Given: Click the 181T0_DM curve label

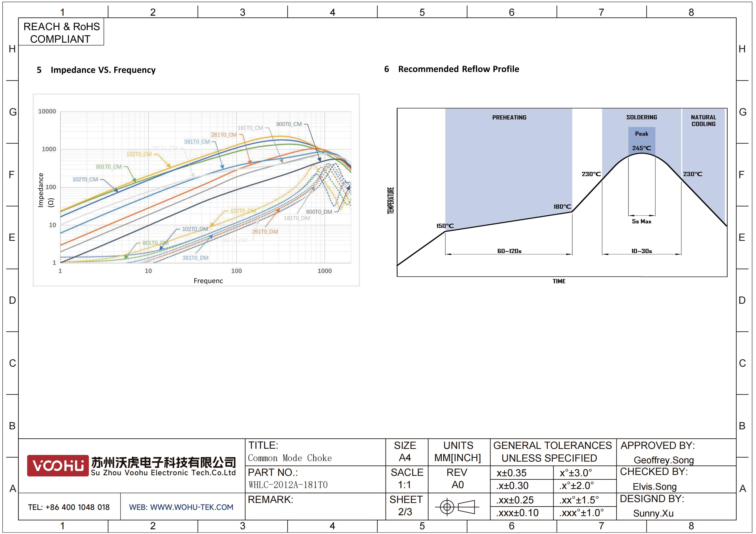Looking at the screenshot, I should pyautogui.click(x=297, y=218).
